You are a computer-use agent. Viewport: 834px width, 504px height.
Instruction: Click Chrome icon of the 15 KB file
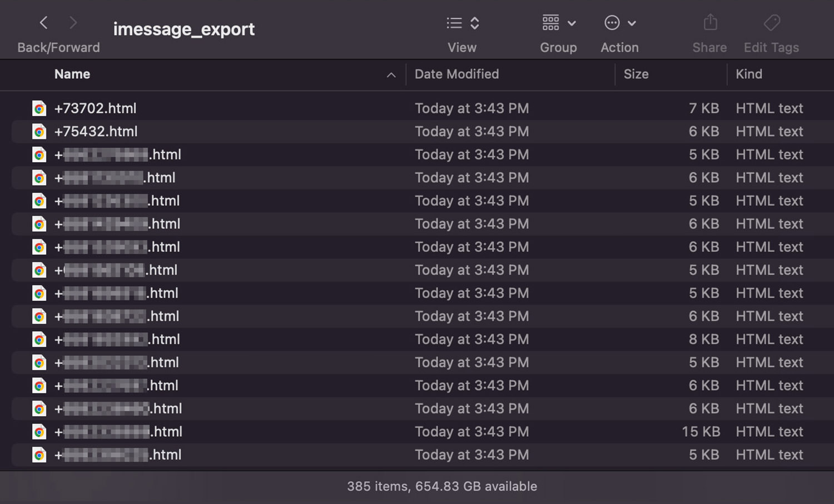pos(39,432)
